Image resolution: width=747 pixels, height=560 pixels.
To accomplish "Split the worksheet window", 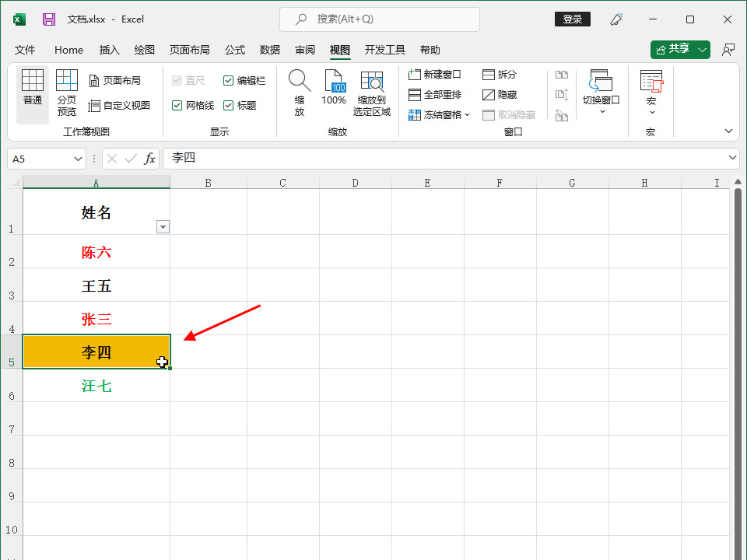I will point(500,75).
